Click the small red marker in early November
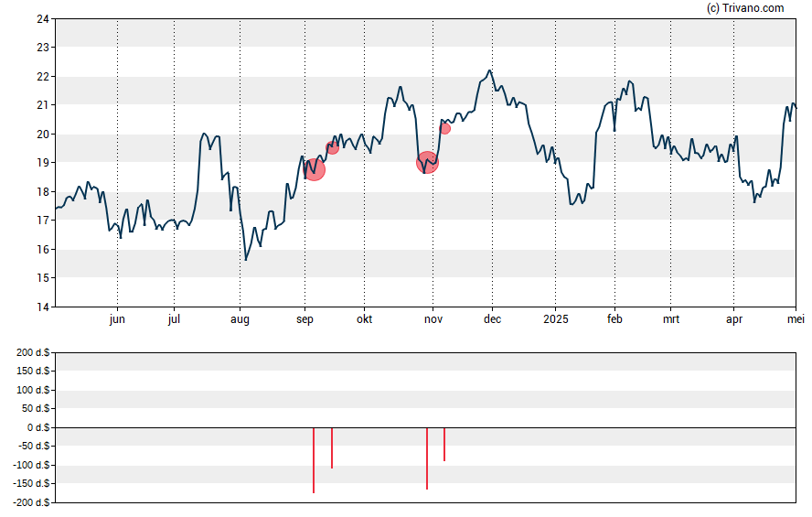The height and width of the screenshot is (517, 812). (444, 128)
